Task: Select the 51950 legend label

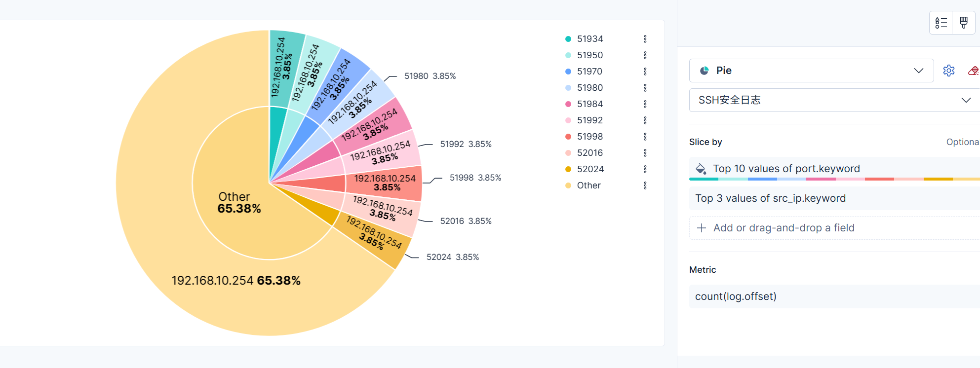Action: [590, 55]
